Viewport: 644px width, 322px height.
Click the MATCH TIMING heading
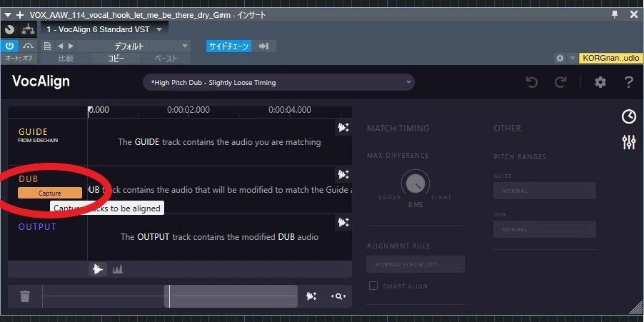point(398,128)
